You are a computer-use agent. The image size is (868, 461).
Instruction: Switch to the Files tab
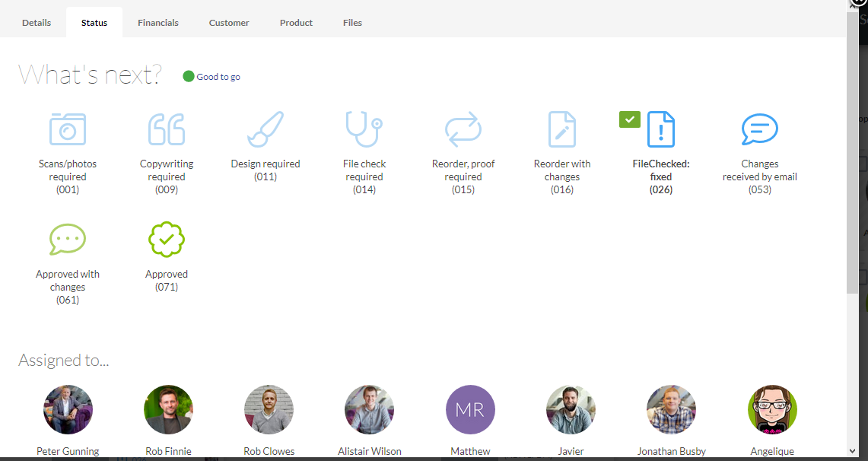pyautogui.click(x=353, y=23)
